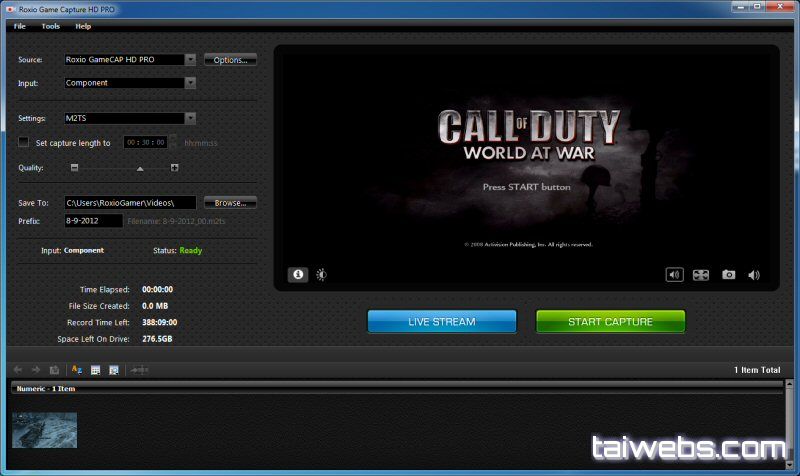Click the rightmost speaker volume icon
Image resolution: width=800 pixels, height=476 pixels.
click(754, 275)
